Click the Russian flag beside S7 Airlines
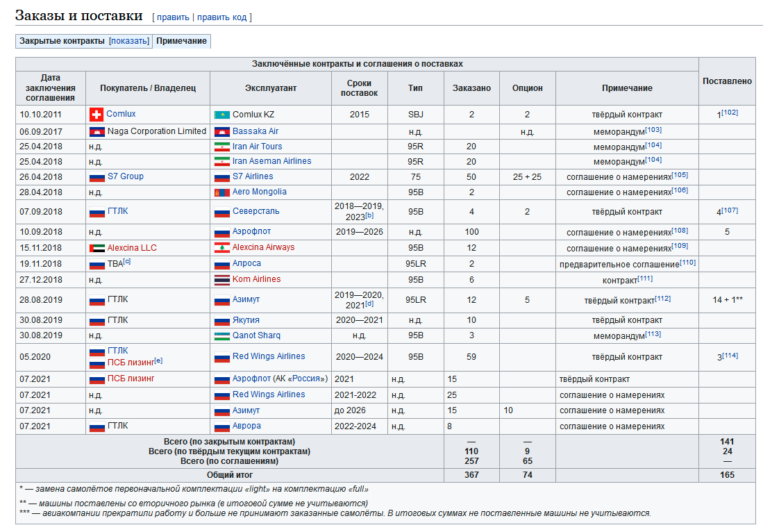 click(222, 177)
